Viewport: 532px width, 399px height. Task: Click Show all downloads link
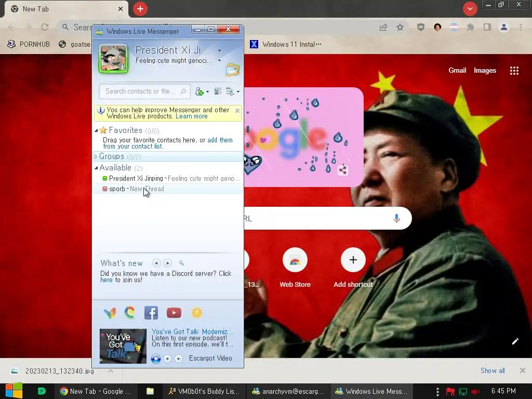(x=493, y=370)
